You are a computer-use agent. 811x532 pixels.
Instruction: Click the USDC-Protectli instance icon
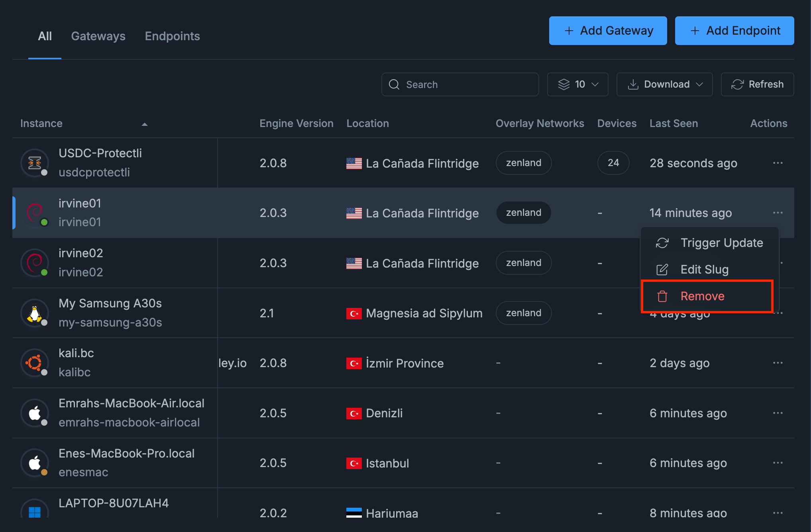coord(35,163)
